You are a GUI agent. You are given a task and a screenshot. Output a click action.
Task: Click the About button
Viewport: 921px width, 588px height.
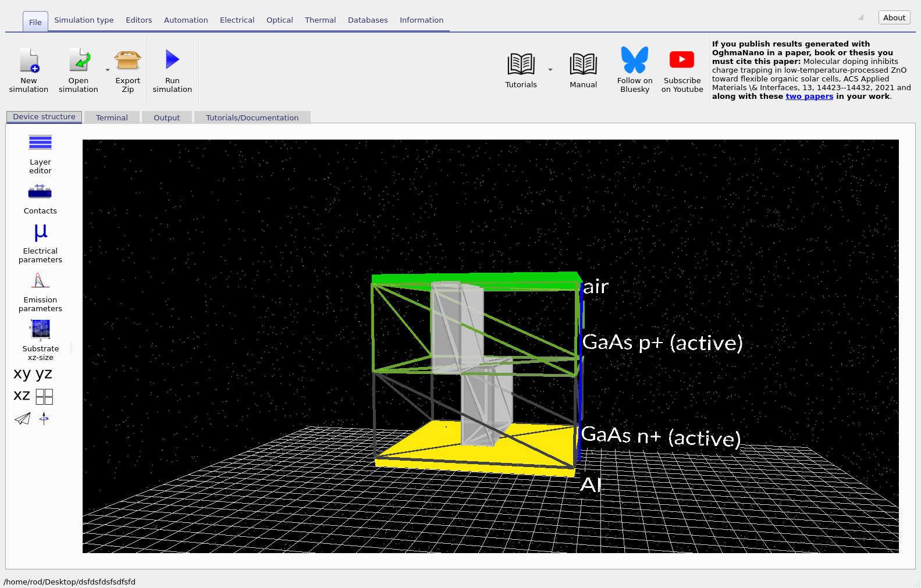click(894, 17)
